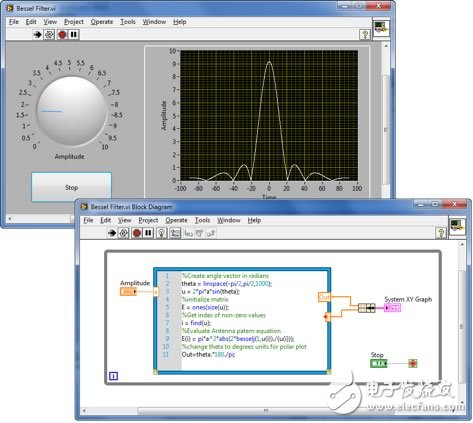Screen dimensions: 473x423
Task: Open Project menu in Block Diagram window
Action: point(148,220)
